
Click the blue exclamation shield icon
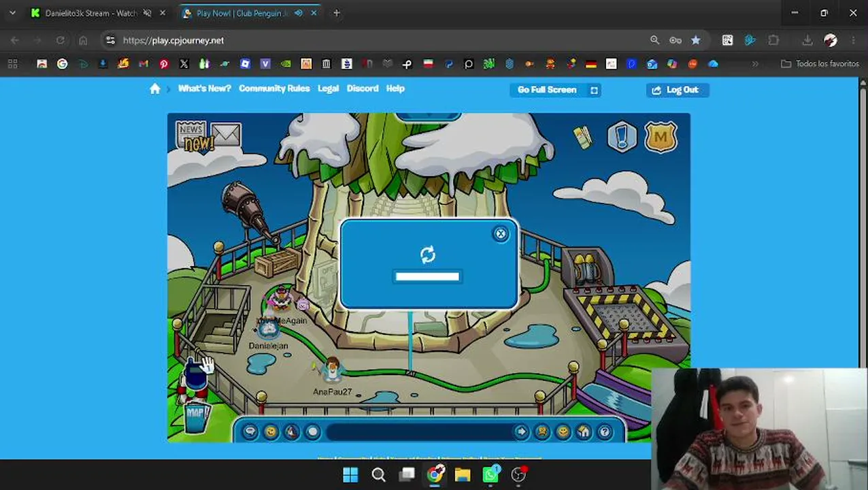(x=622, y=137)
